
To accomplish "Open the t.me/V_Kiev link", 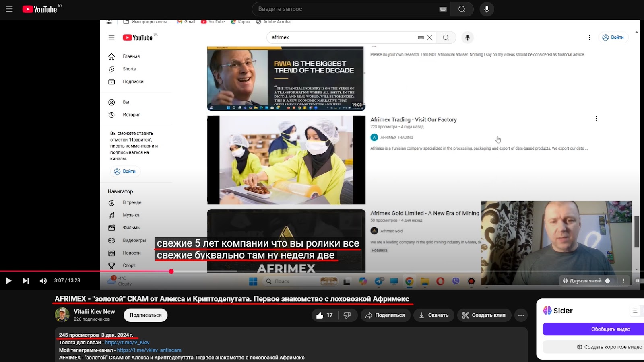I will click(x=127, y=343).
